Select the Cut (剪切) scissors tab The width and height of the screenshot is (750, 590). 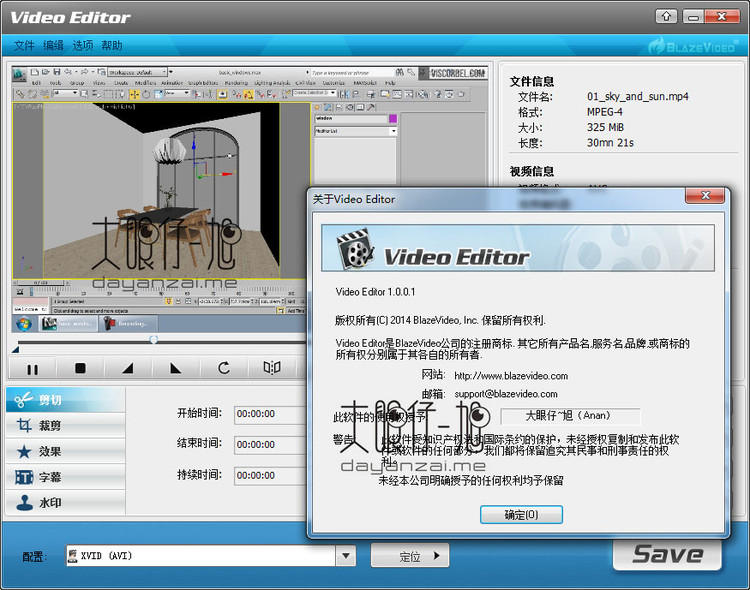coord(66,400)
